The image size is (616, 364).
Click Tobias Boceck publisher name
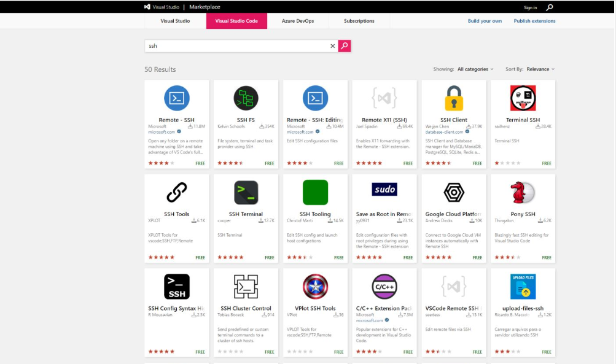(x=230, y=315)
